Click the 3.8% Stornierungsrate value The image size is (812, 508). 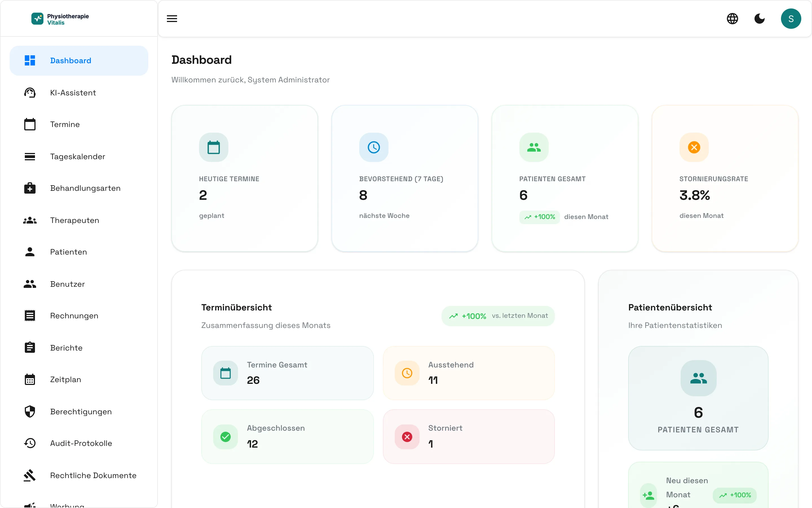coord(694,195)
